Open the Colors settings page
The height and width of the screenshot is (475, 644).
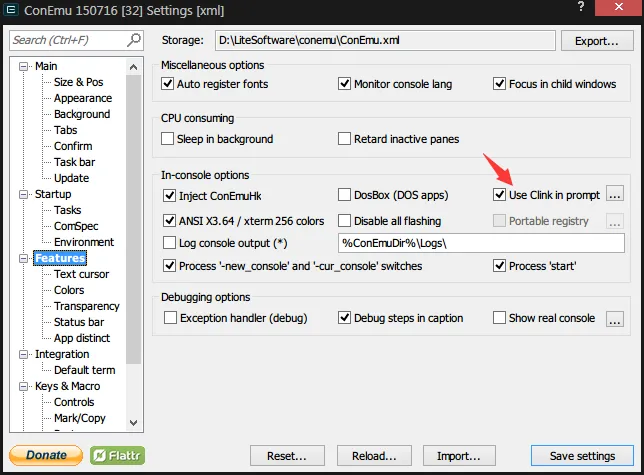click(69, 290)
